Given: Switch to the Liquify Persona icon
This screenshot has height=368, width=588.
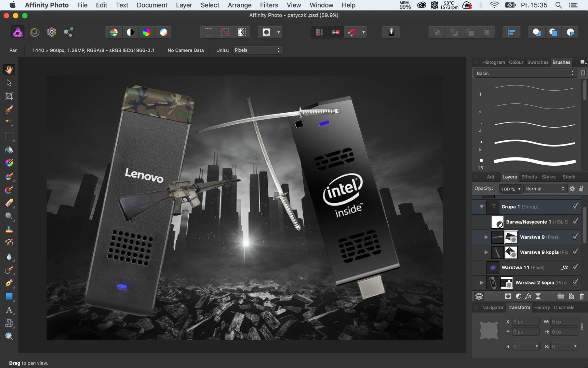Looking at the screenshot, I should (35, 32).
